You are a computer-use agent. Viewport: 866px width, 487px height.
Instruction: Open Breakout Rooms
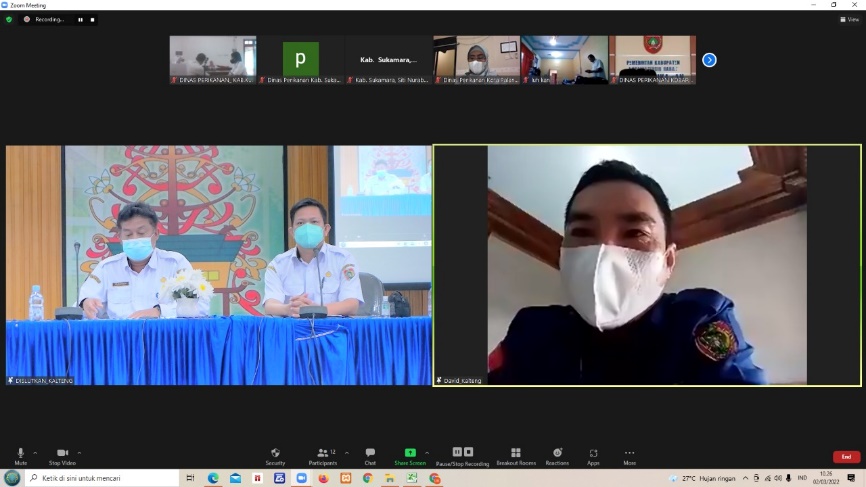tap(515, 455)
